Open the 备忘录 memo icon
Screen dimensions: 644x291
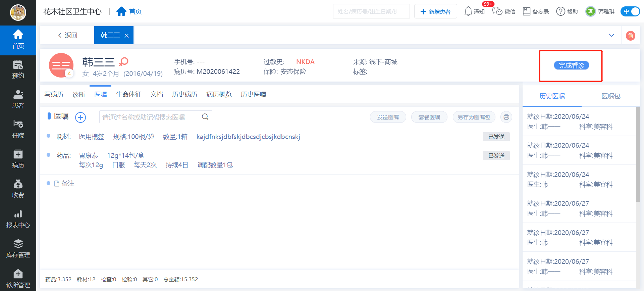coord(527,11)
